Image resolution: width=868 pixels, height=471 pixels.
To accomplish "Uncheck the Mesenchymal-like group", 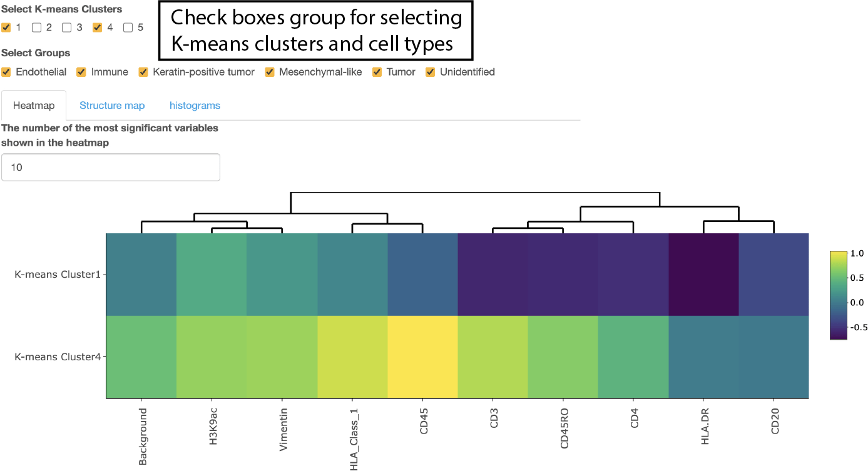I will [x=270, y=72].
